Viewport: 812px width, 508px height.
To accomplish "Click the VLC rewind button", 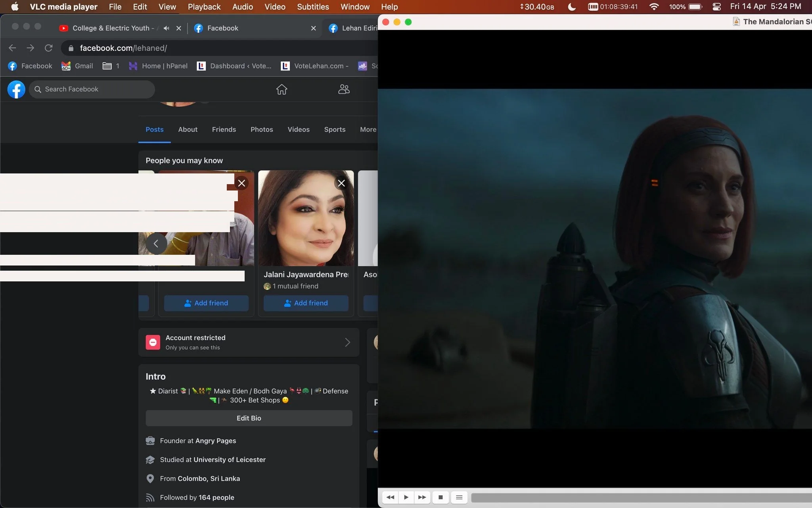I will [x=390, y=497].
